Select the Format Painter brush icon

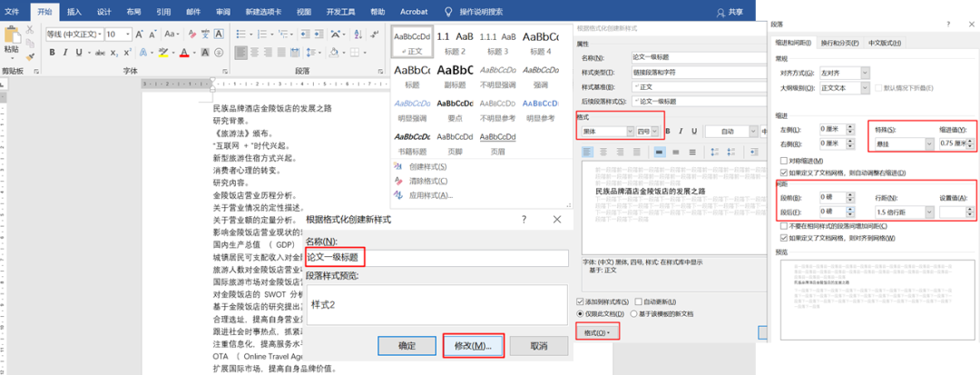29,57
